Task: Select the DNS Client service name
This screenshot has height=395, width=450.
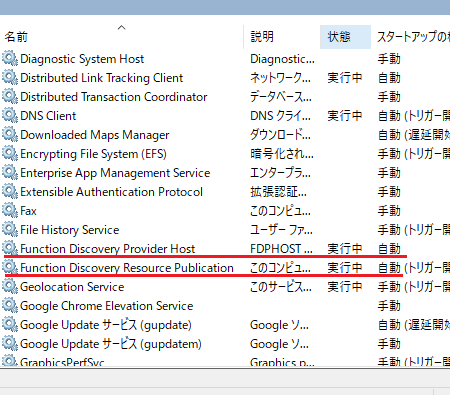Action: (x=48, y=116)
